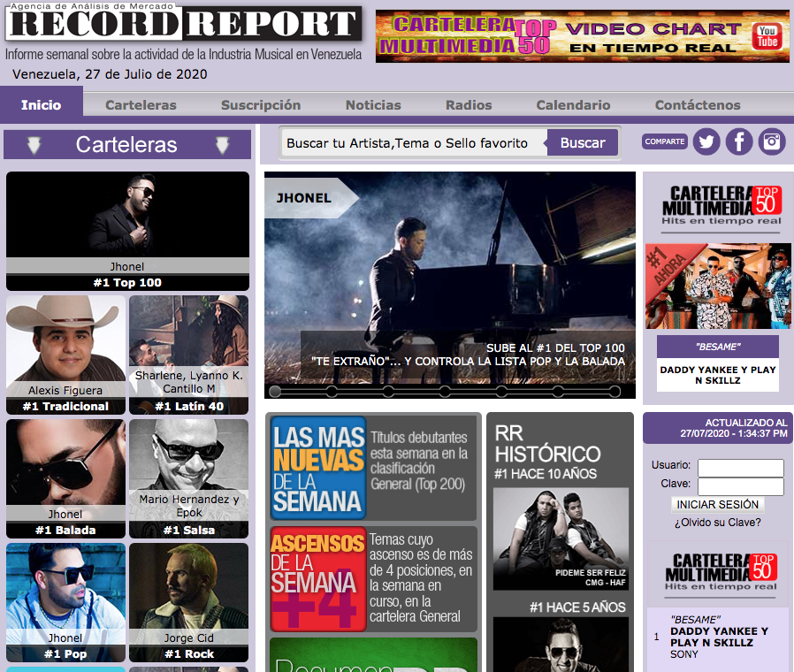
Task: Switch to the Carteleras menu tab
Action: coord(141,104)
